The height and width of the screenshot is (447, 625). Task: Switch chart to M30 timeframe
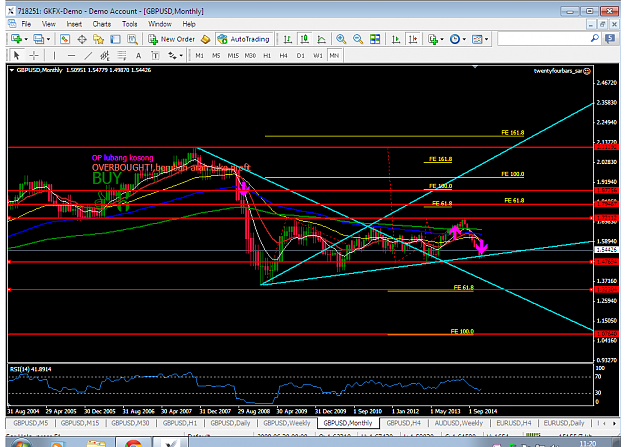250,55
